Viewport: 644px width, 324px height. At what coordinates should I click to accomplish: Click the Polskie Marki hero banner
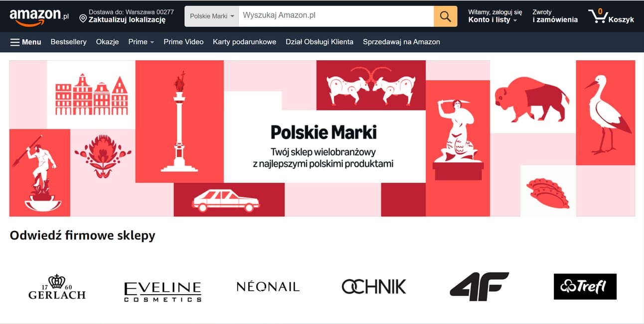coord(322,138)
